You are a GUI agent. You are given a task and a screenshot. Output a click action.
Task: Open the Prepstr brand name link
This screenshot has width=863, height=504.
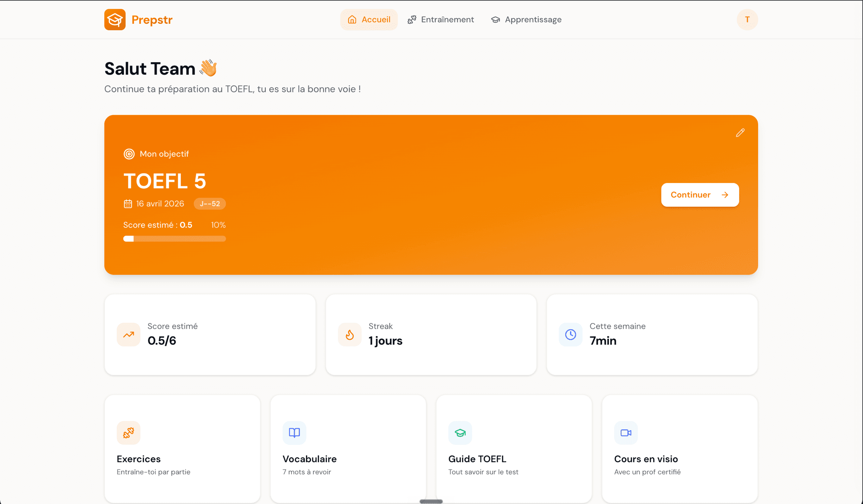(152, 20)
